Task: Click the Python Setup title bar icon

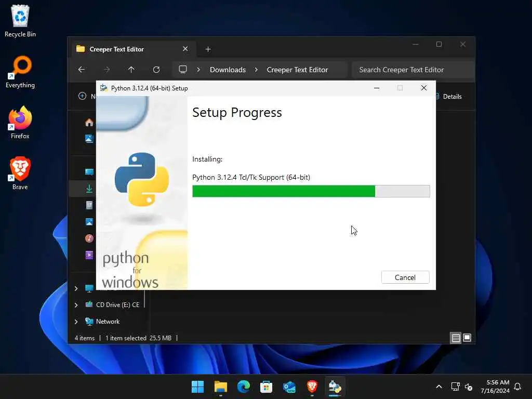Action: click(104, 88)
